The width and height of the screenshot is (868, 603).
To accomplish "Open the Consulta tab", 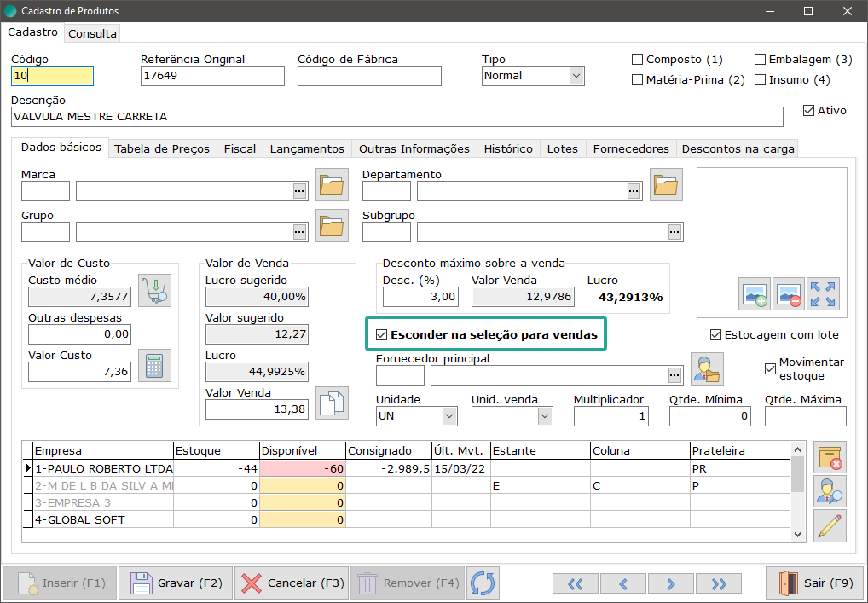I will [93, 33].
